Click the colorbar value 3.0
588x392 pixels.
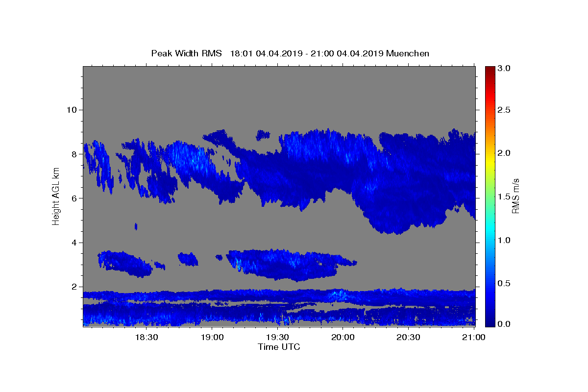coord(505,68)
